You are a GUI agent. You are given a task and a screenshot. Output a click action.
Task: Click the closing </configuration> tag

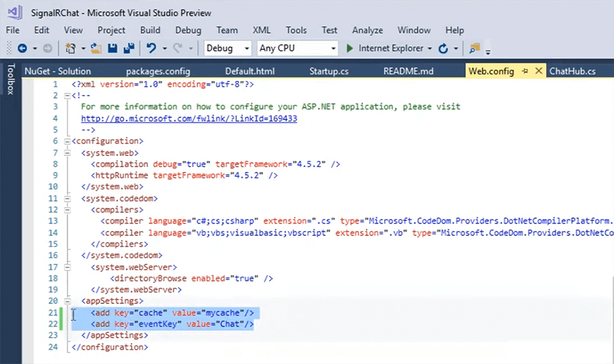(x=110, y=347)
